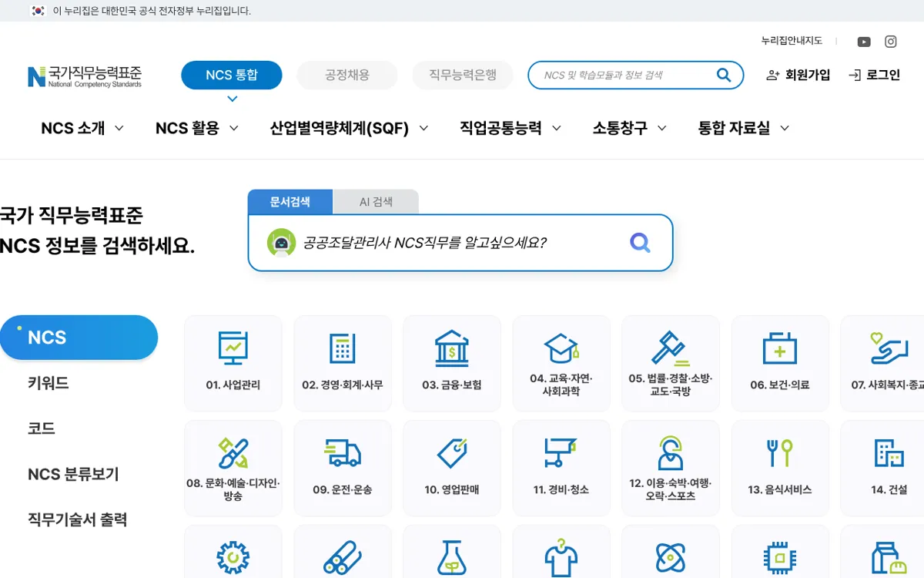
Task: Open category 09. 운전·운송
Action: [342, 468]
